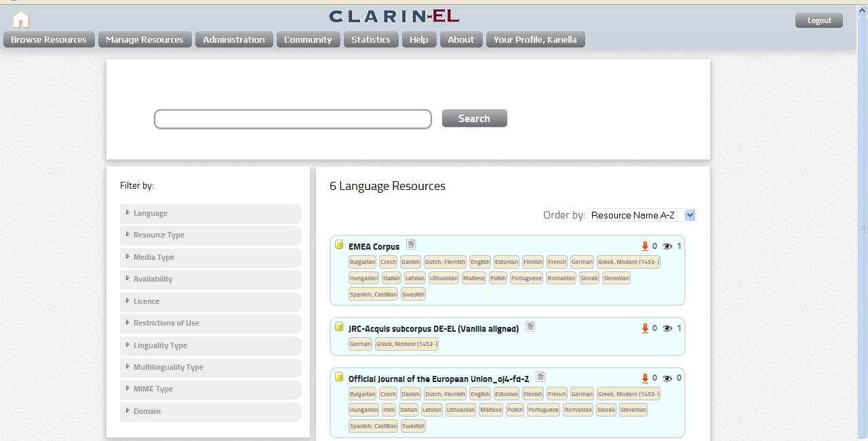The image size is (868, 441).
Task: Expand the Availability filter
Action: [x=211, y=279]
